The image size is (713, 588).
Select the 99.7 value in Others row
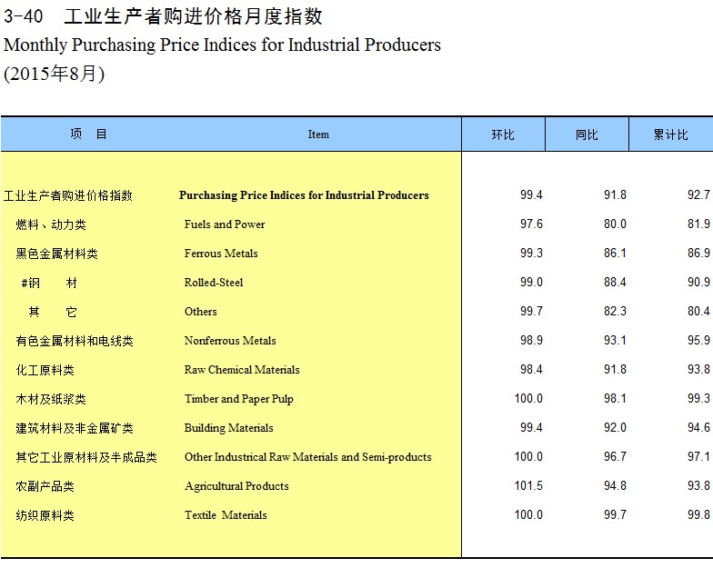pyautogui.click(x=531, y=311)
